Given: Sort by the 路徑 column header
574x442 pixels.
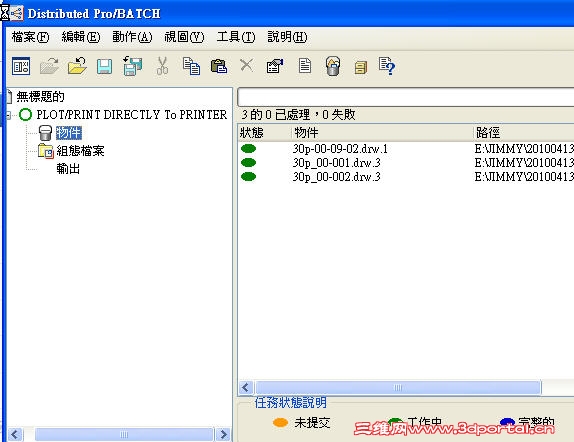Looking at the screenshot, I should coord(523,133).
